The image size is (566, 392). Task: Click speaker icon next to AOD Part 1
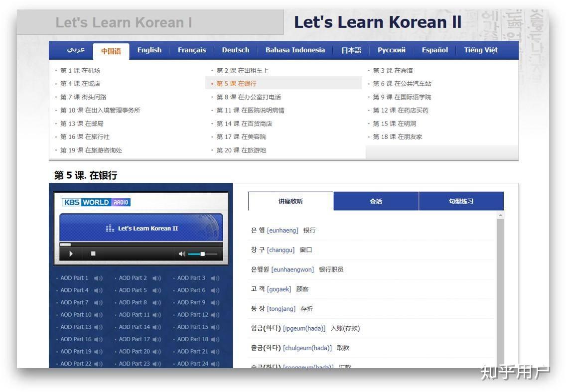pos(98,278)
